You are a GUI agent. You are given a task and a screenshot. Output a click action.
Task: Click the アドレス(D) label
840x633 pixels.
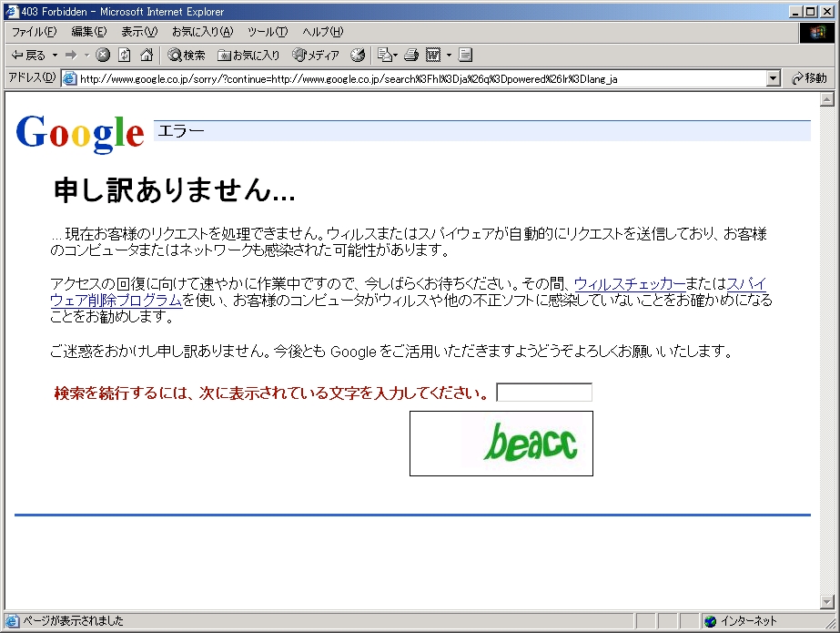tap(32, 77)
